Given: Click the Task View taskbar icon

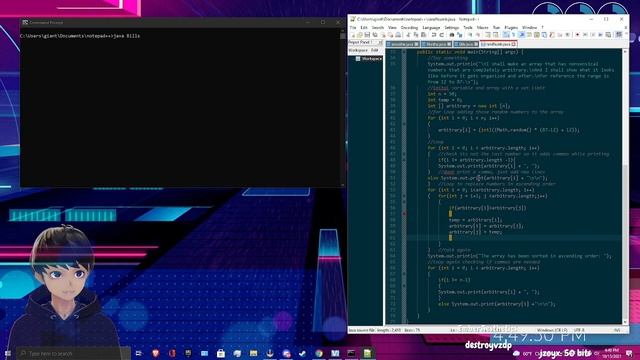Looking at the screenshot, I should pyautogui.click(x=138, y=353).
